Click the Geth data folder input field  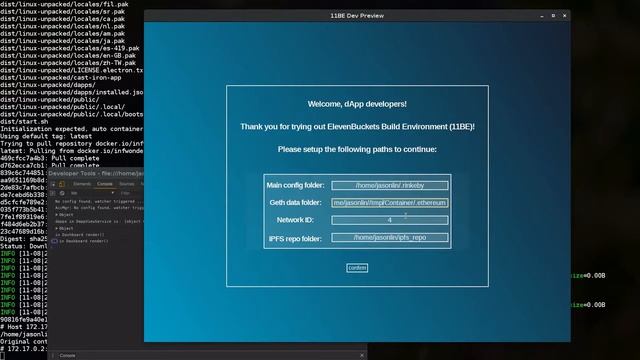click(x=390, y=203)
